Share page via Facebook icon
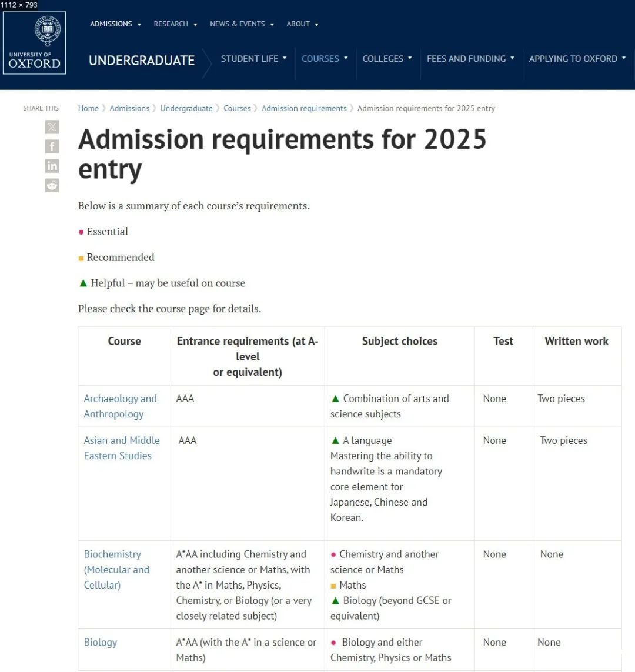 coord(52,146)
